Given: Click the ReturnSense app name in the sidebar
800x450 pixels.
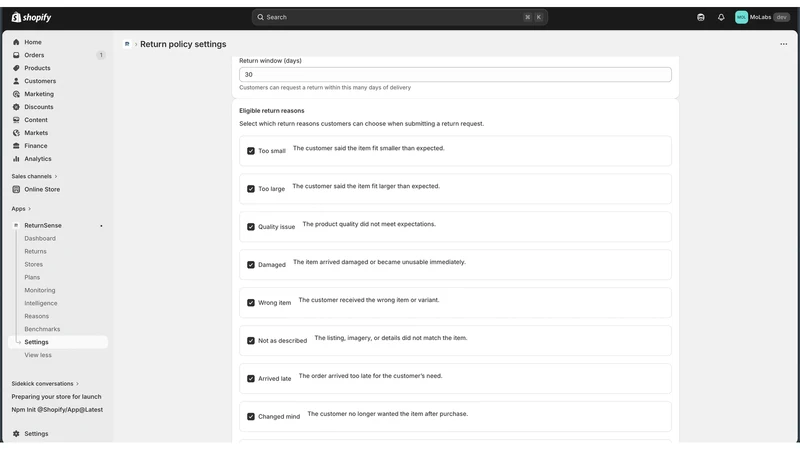Looking at the screenshot, I should coord(43,226).
